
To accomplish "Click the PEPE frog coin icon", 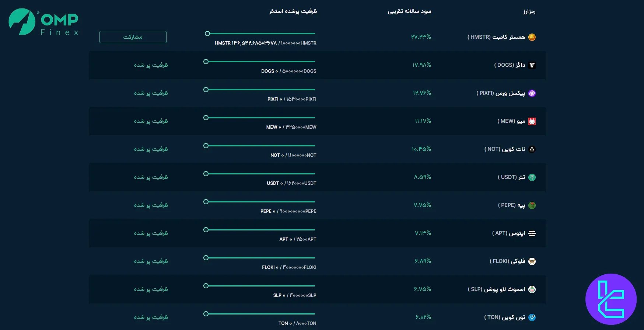I will [x=532, y=205].
